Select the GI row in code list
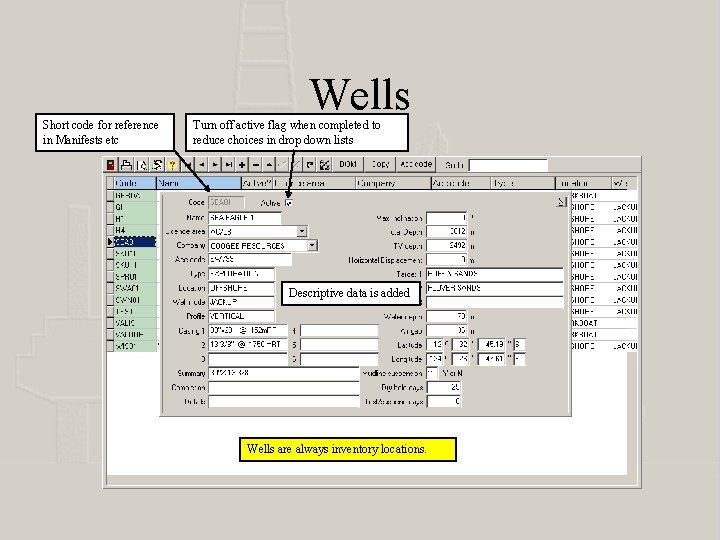This screenshot has width=720, height=540. click(x=135, y=207)
